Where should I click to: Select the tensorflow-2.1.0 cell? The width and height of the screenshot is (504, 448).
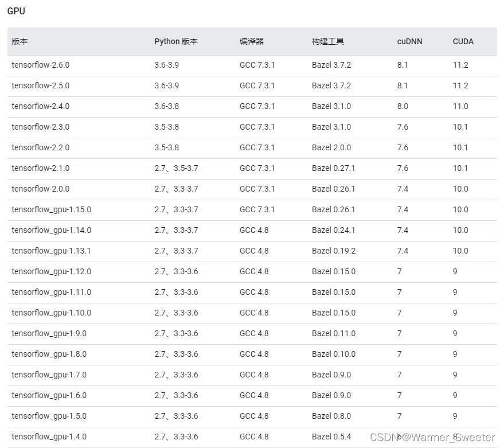coord(41,168)
